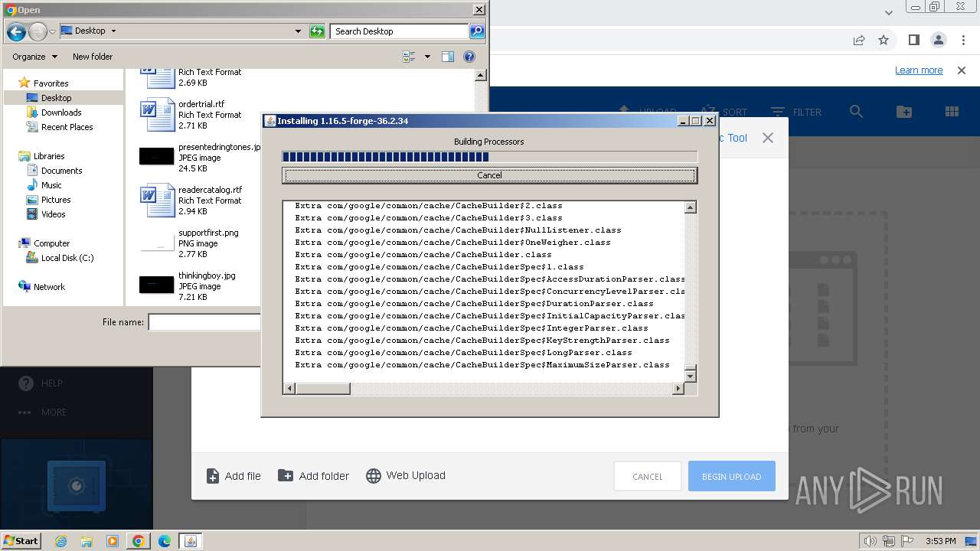Select ordertrial.rtf file
The image size is (980, 551).
point(191,115)
